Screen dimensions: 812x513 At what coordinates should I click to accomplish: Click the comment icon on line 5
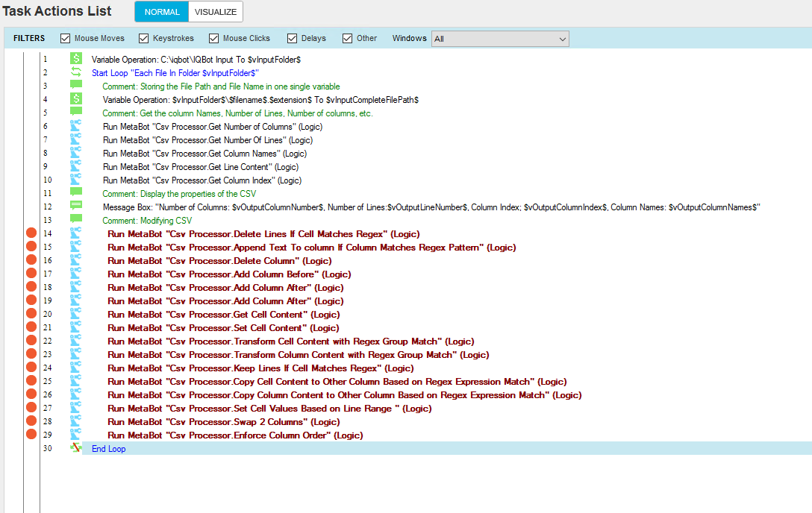tap(76, 112)
